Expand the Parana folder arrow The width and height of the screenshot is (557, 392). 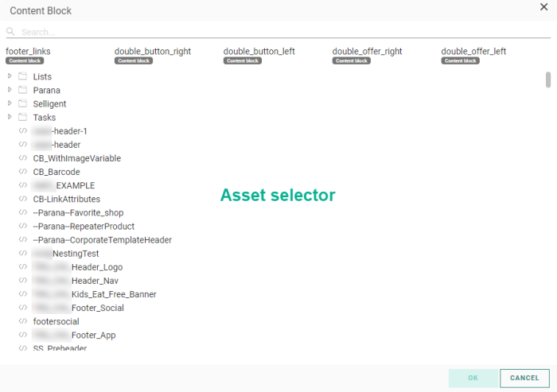click(10, 91)
